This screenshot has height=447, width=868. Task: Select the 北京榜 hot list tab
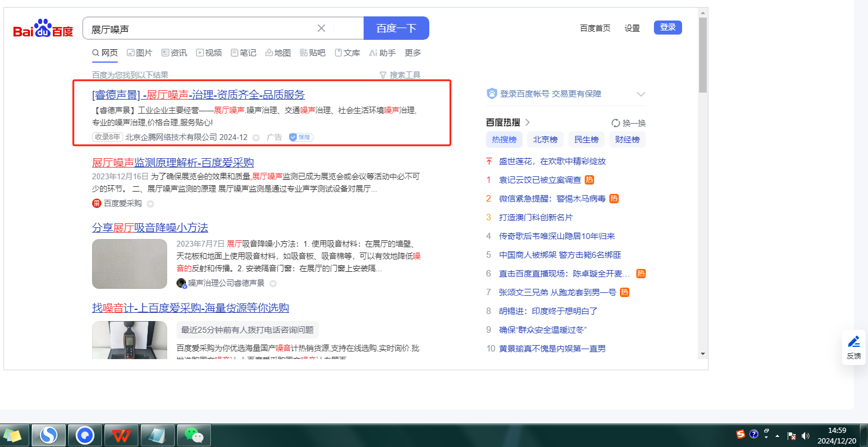pyautogui.click(x=545, y=139)
